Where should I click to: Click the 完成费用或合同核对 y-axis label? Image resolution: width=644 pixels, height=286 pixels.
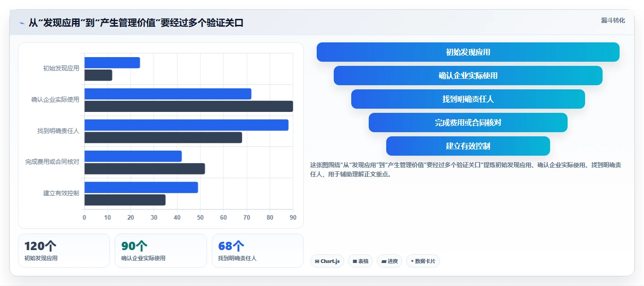tap(52, 162)
